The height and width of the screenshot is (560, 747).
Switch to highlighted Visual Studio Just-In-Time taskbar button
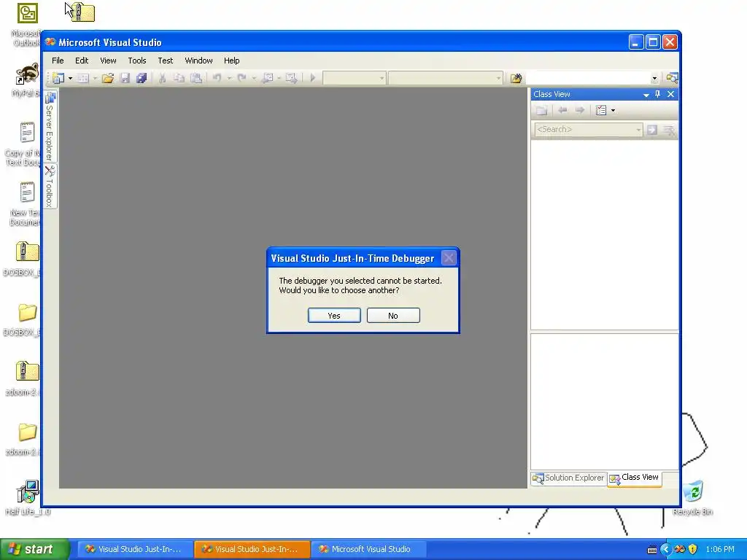(x=252, y=549)
